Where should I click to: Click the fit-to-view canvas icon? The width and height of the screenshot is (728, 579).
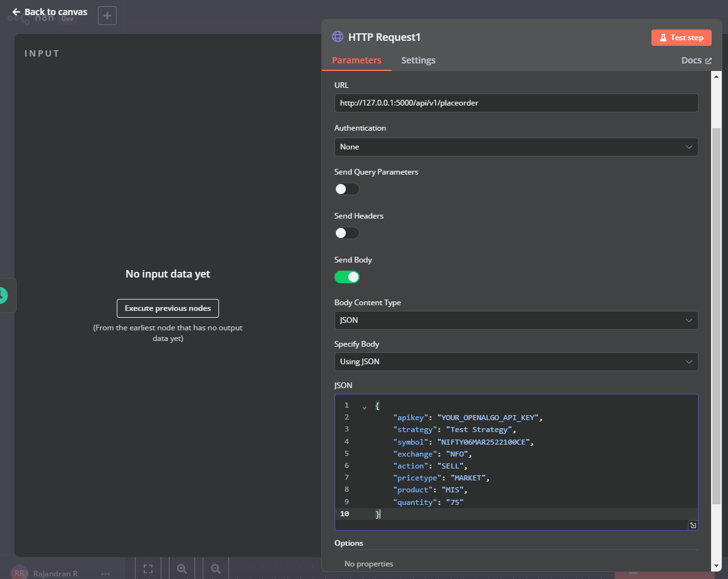[148, 569]
